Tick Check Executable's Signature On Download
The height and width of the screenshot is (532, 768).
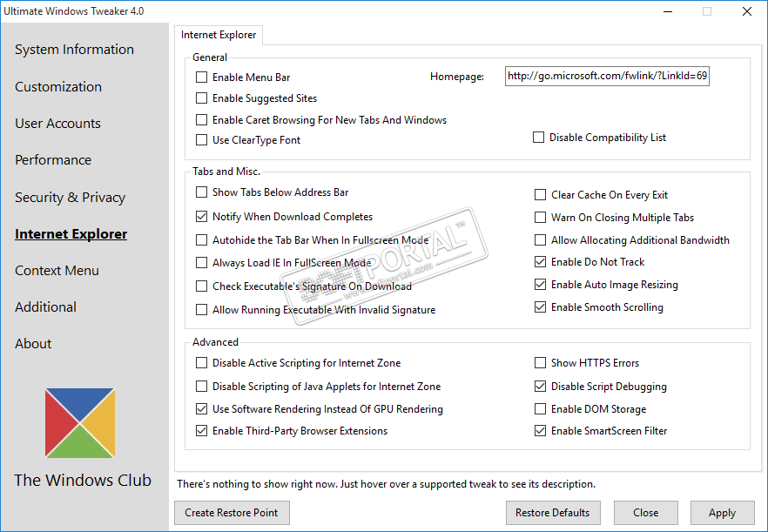pos(201,286)
